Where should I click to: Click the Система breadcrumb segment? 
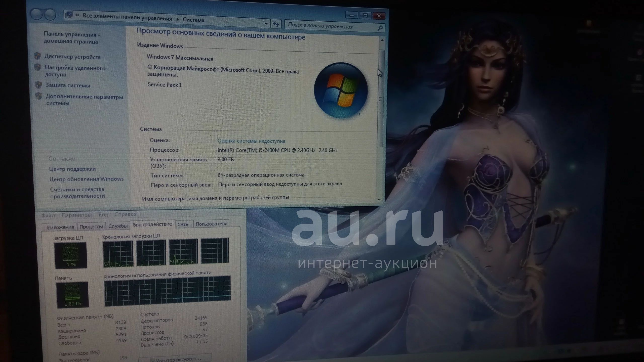(193, 20)
